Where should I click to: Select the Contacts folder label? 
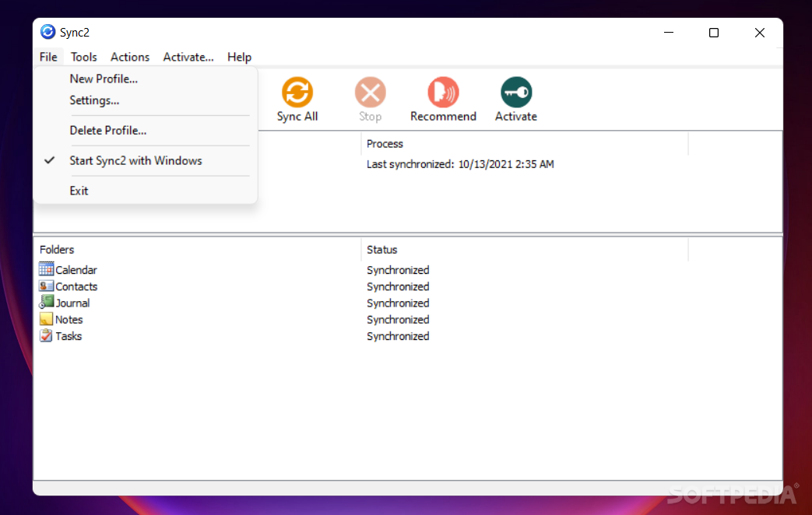tap(76, 287)
